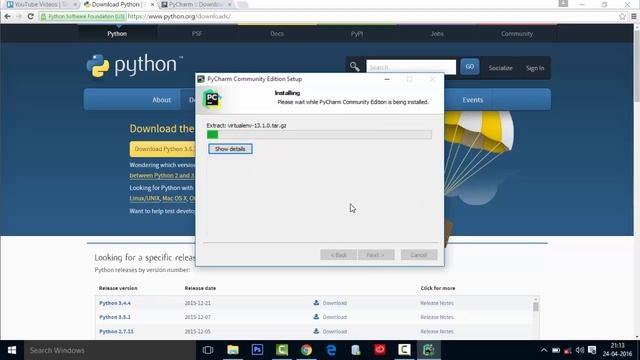Viewport: 640px width, 360px height.
Task: Click the battery icon in the tray
Action: (x=556, y=350)
